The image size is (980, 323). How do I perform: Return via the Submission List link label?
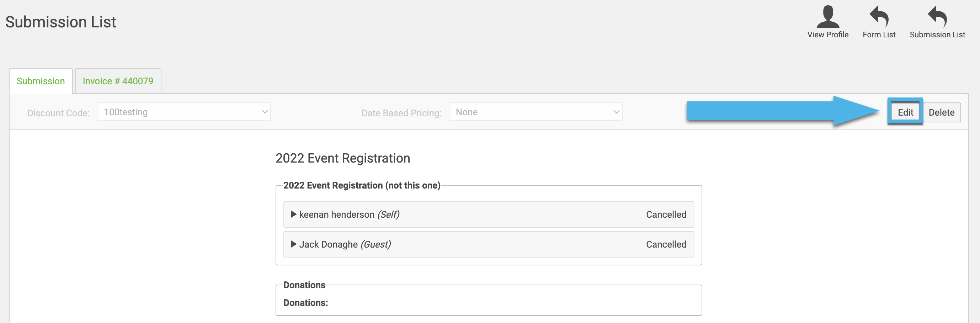(x=937, y=35)
